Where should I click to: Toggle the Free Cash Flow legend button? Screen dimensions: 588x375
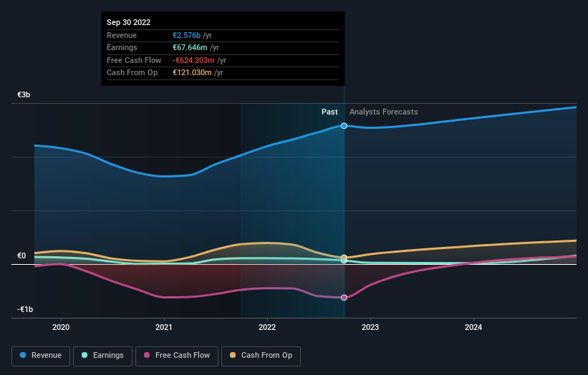pyautogui.click(x=177, y=356)
